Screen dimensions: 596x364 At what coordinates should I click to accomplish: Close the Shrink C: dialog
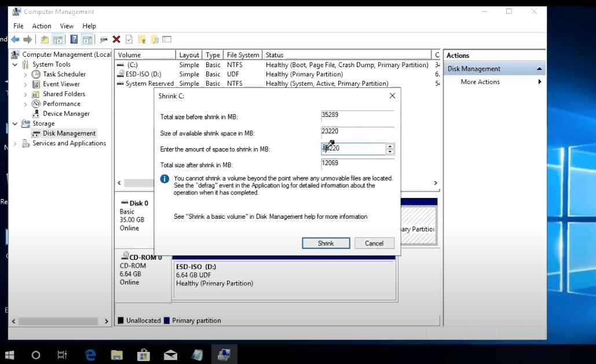392,95
